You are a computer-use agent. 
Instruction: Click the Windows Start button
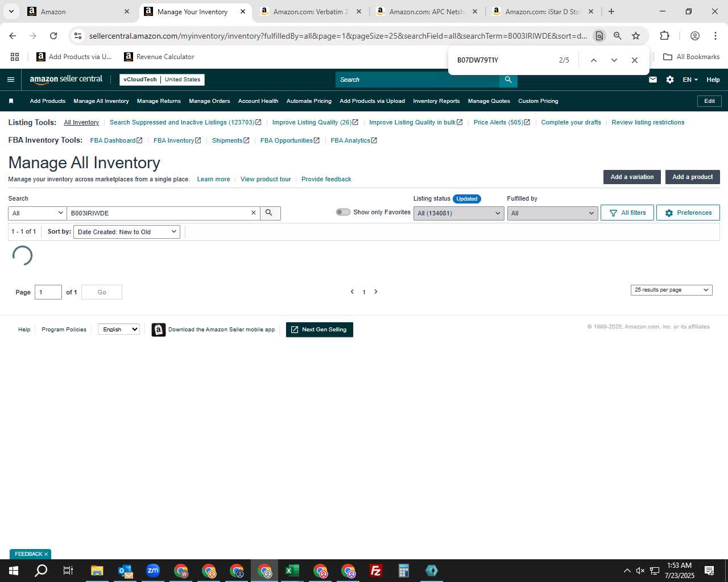pos(14,571)
